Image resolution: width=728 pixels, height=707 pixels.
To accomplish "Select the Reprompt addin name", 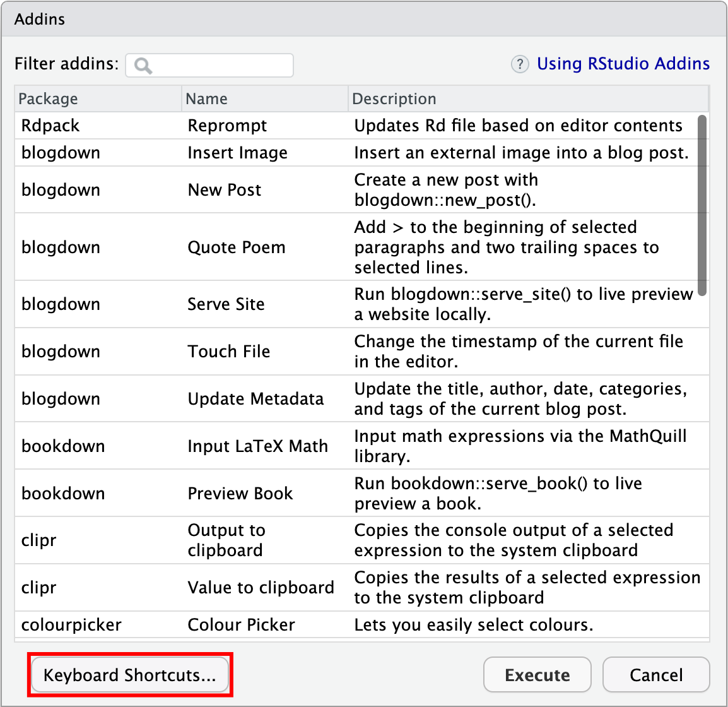I will click(x=227, y=126).
